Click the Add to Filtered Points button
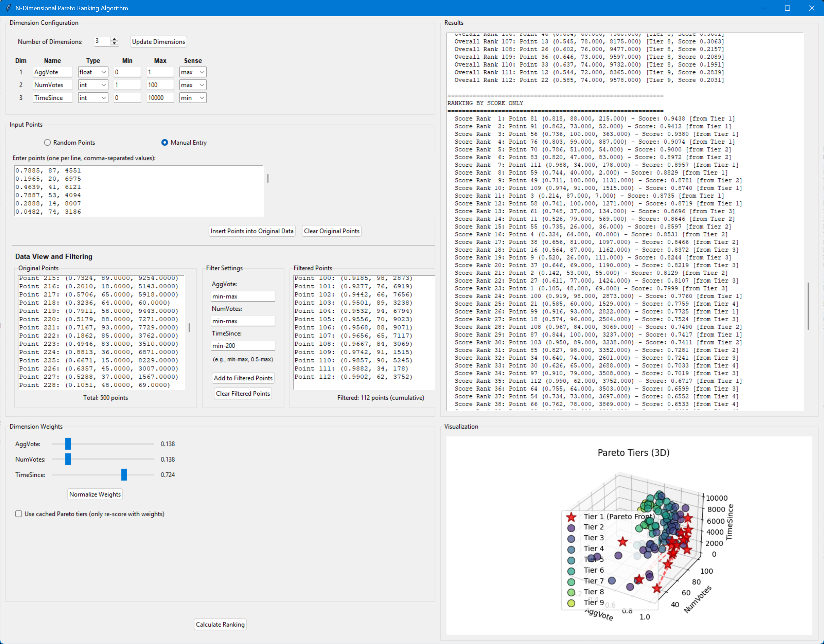824x644 pixels. [243, 378]
